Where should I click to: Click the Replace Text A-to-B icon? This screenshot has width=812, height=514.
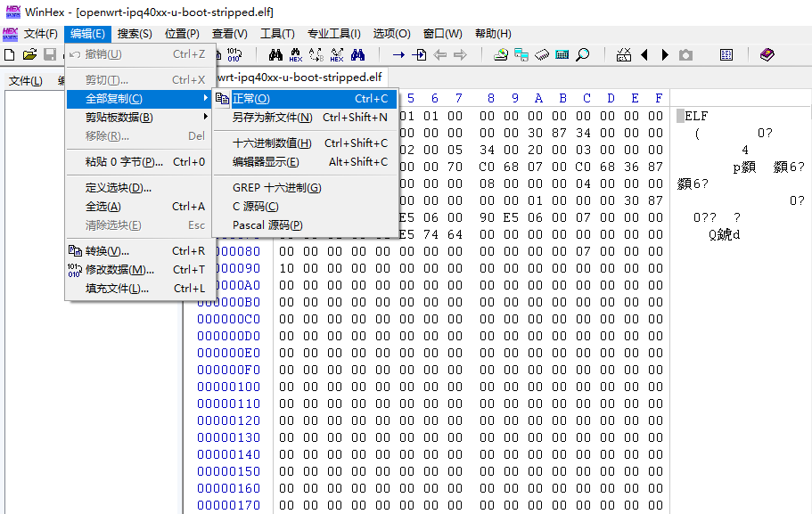coord(316,55)
